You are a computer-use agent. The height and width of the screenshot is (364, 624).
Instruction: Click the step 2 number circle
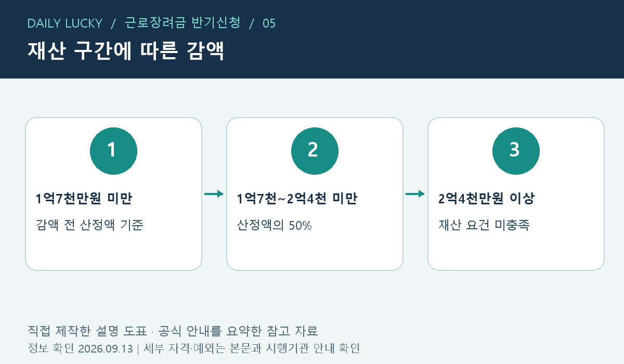pyautogui.click(x=315, y=151)
